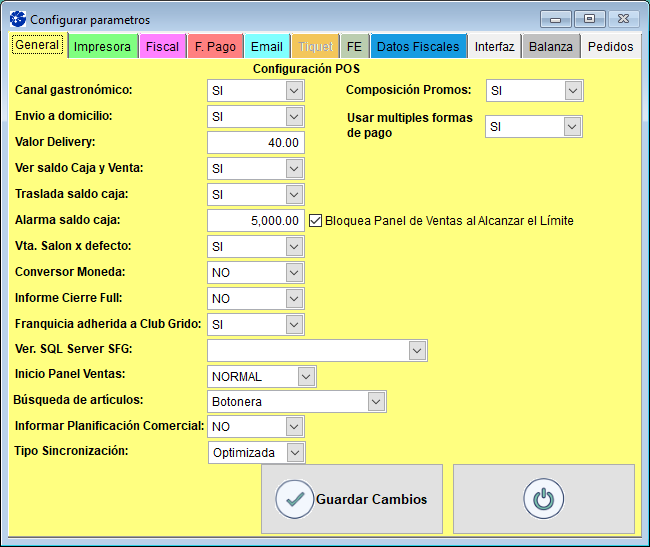This screenshot has width=650, height=547.
Task: Expand Inicio Panel Ventas combo box
Action: [306, 376]
